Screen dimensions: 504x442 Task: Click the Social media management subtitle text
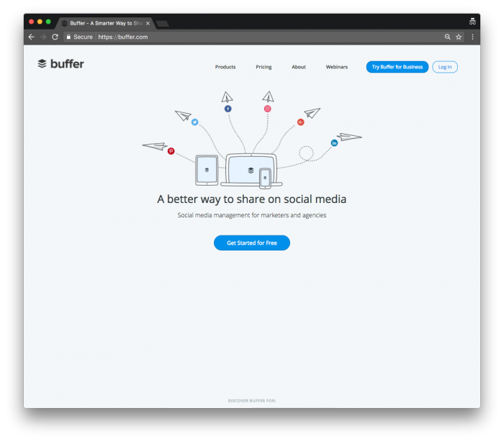252,215
